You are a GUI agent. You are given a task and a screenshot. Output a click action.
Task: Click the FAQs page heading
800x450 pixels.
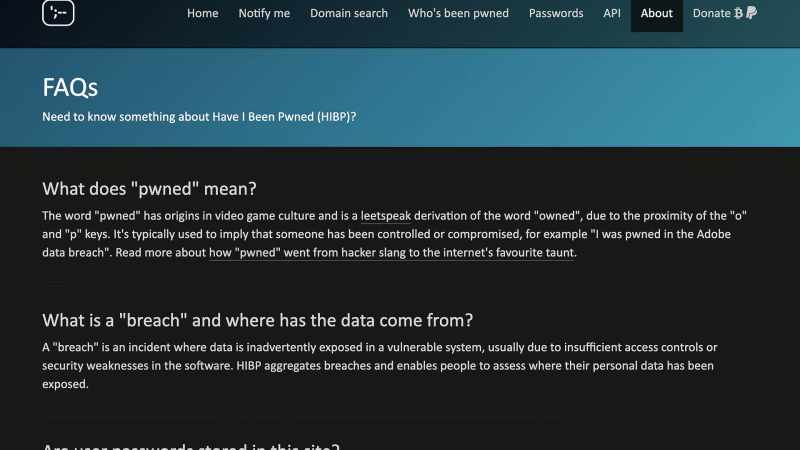70,87
